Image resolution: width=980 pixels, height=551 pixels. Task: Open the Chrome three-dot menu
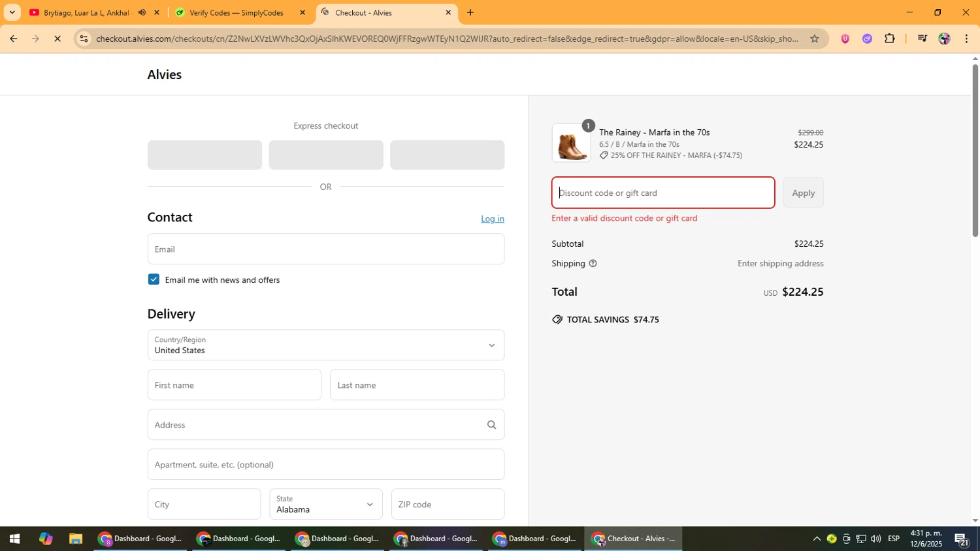966,39
